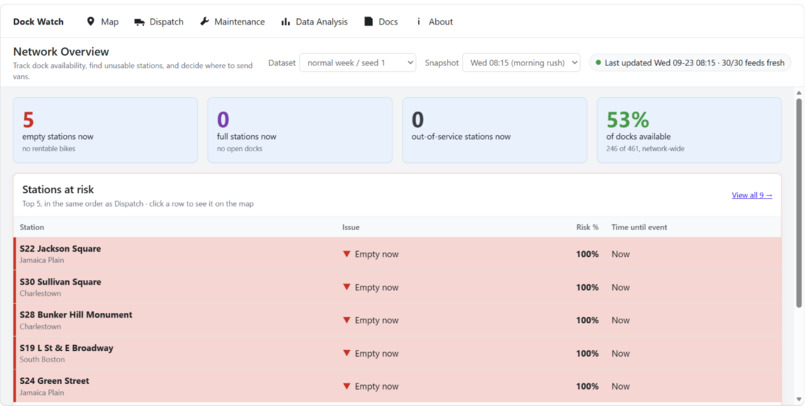Switch to Data Analysis
The image size is (806, 406).
tap(314, 22)
